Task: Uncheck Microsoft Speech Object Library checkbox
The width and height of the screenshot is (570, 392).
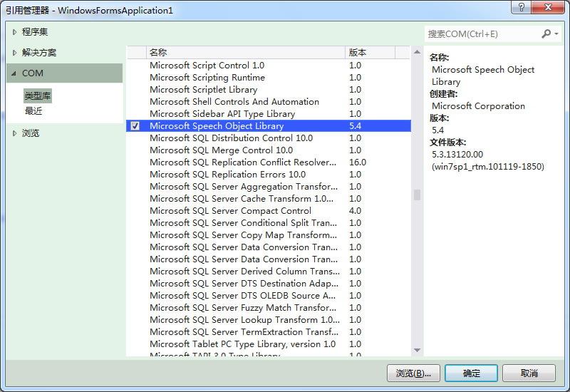Action: point(135,126)
